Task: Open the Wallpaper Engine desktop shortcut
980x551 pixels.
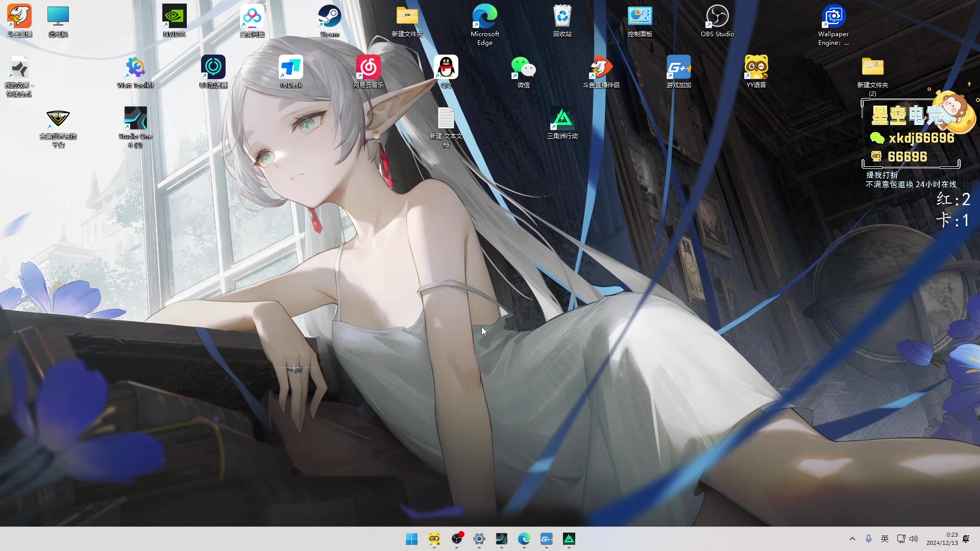Action: point(834,24)
